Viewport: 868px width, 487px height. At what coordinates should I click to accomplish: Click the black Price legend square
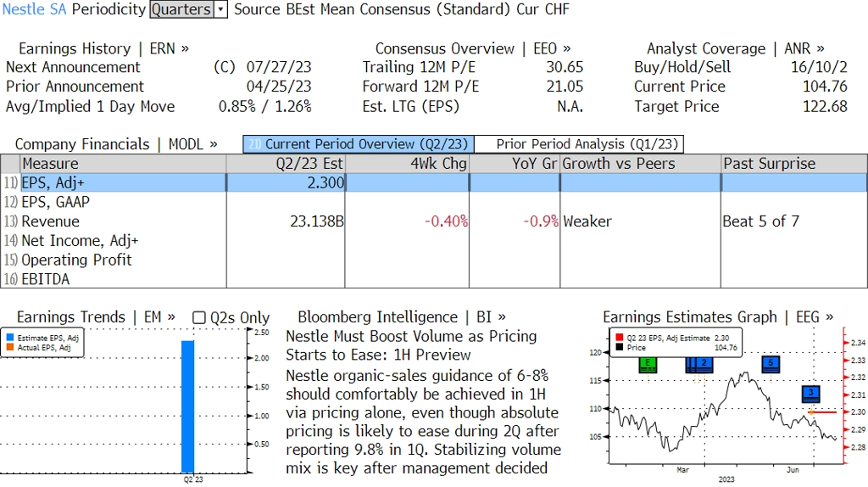click(x=619, y=347)
